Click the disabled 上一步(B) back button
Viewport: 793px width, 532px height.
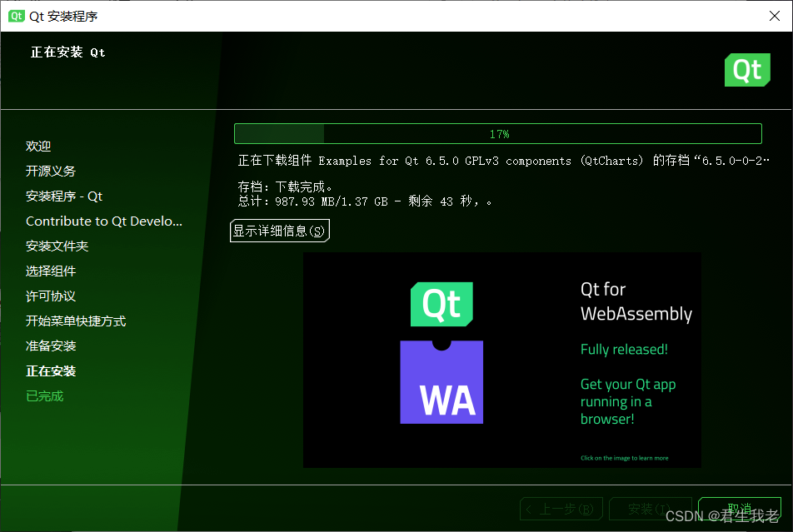pos(561,509)
